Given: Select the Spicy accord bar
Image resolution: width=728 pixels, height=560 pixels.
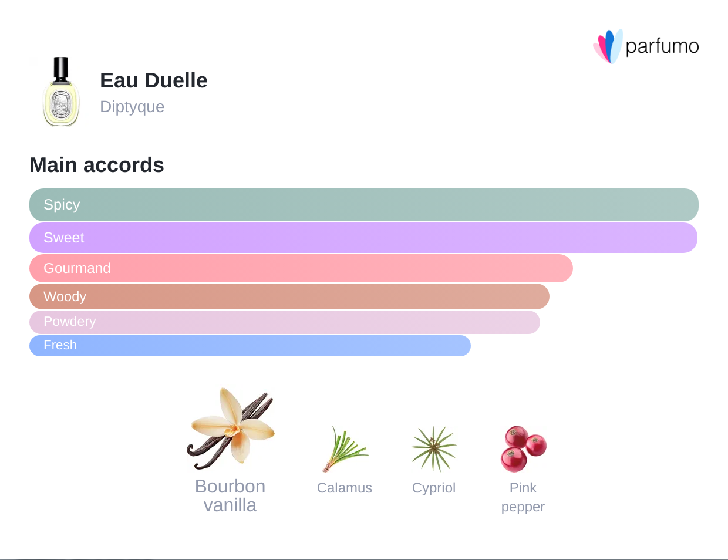Looking at the screenshot, I should (363, 205).
